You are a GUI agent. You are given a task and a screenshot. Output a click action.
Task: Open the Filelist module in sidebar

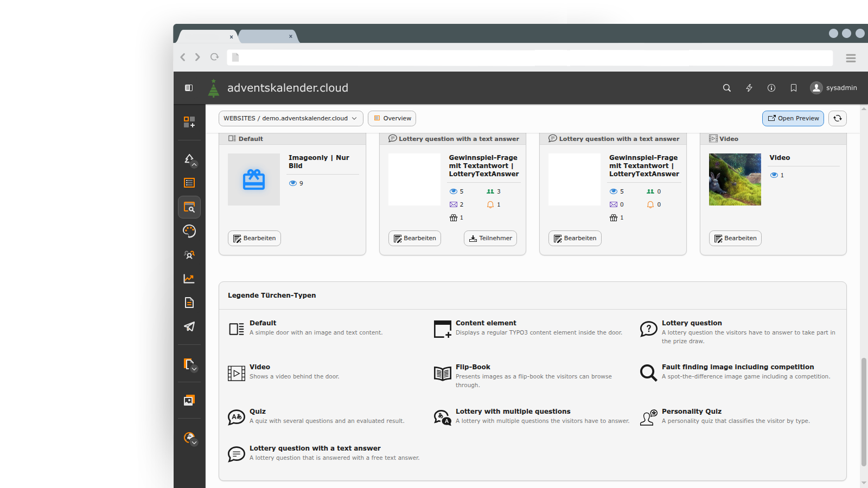(189, 400)
